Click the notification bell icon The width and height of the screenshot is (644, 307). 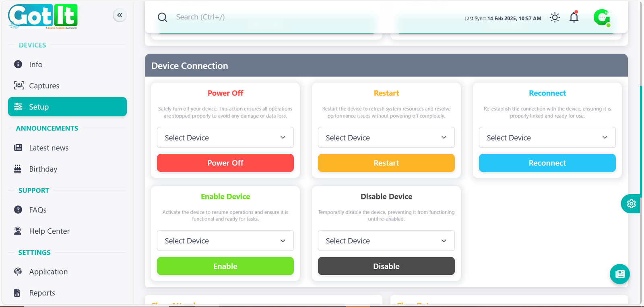574,17
